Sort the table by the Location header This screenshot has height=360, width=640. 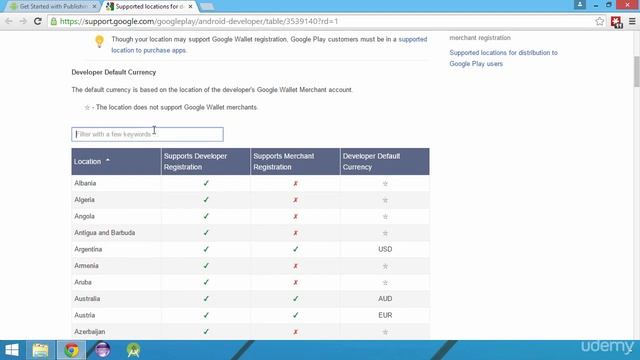tap(116, 162)
